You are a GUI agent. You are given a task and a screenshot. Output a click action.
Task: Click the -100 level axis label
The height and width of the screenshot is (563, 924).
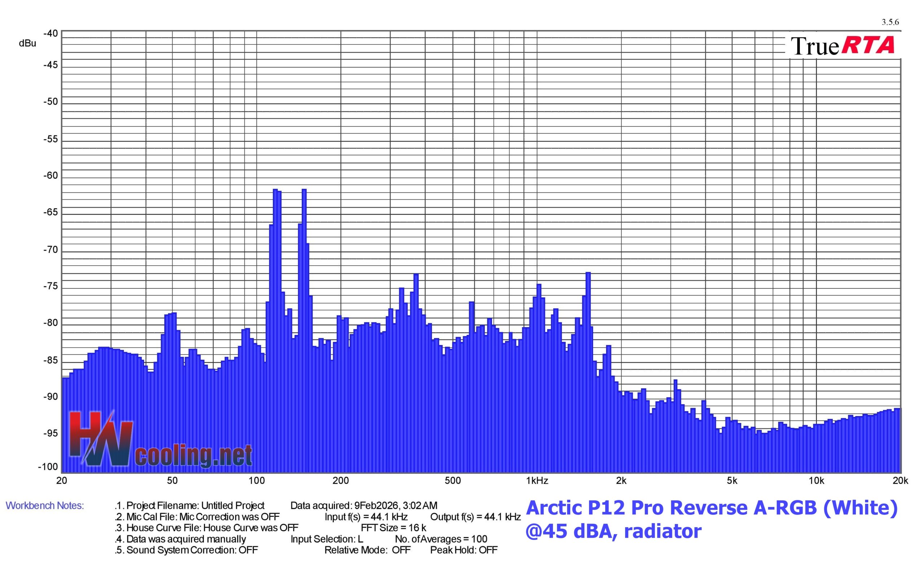point(48,467)
